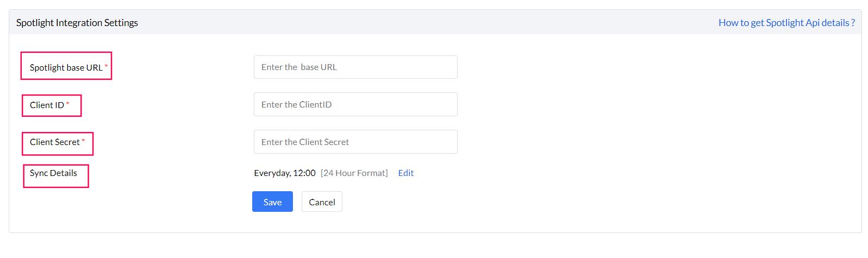Click the required asterisk after Client Secret

[84, 141]
